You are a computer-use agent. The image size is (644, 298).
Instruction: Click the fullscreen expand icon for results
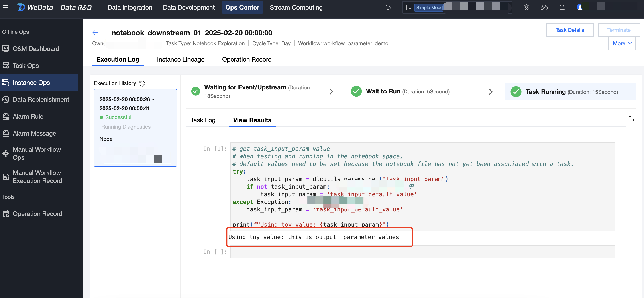pos(631,119)
